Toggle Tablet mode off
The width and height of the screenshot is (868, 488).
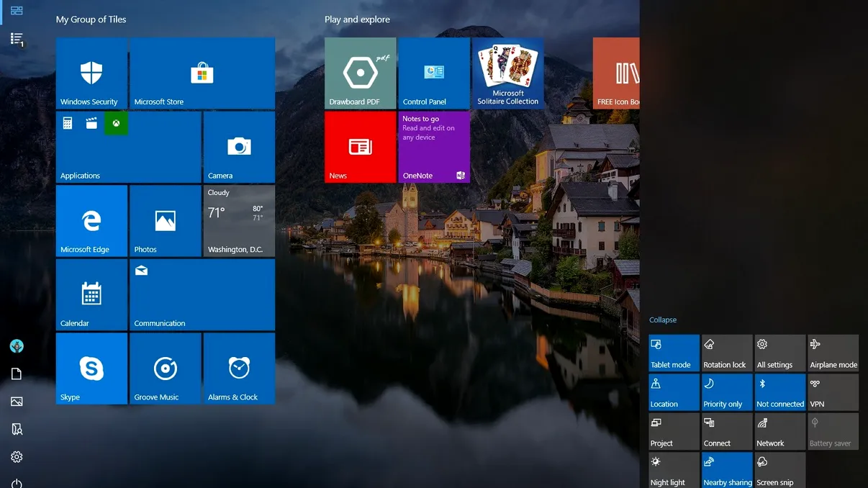pos(673,353)
